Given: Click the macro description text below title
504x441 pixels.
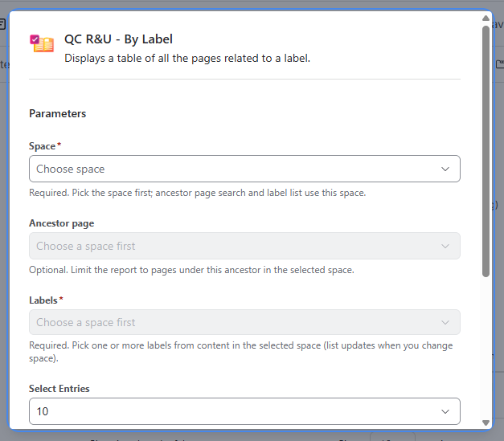Looking at the screenshot, I should tap(187, 59).
